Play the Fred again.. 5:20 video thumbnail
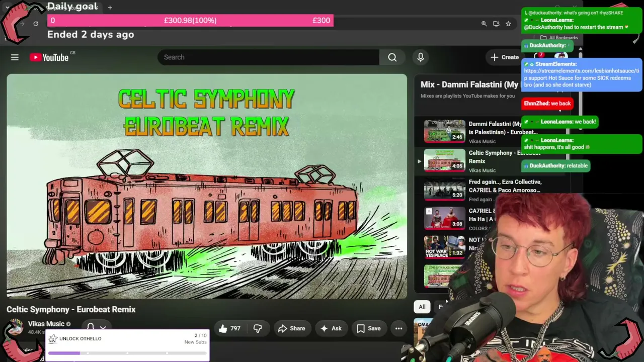Image resolution: width=644 pixels, height=362 pixels. pyautogui.click(x=444, y=190)
